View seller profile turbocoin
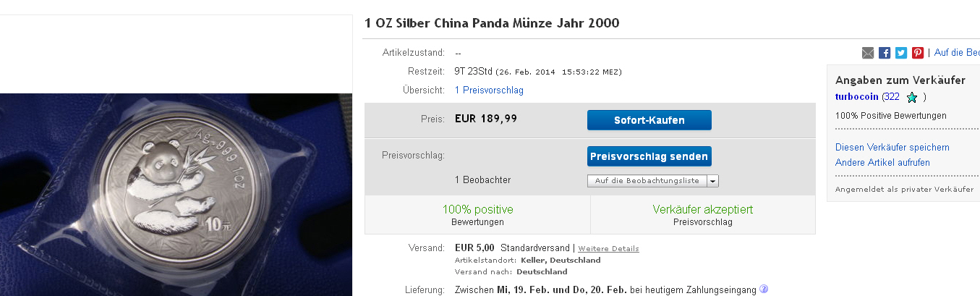Image resolution: width=980 pixels, height=296 pixels. (x=857, y=97)
